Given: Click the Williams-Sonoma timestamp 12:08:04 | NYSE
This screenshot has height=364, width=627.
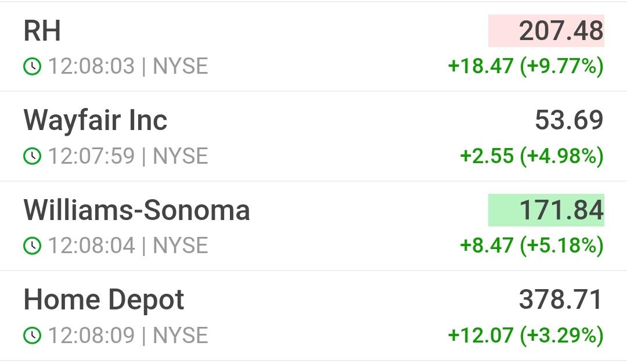Looking at the screenshot, I should pos(128,245).
